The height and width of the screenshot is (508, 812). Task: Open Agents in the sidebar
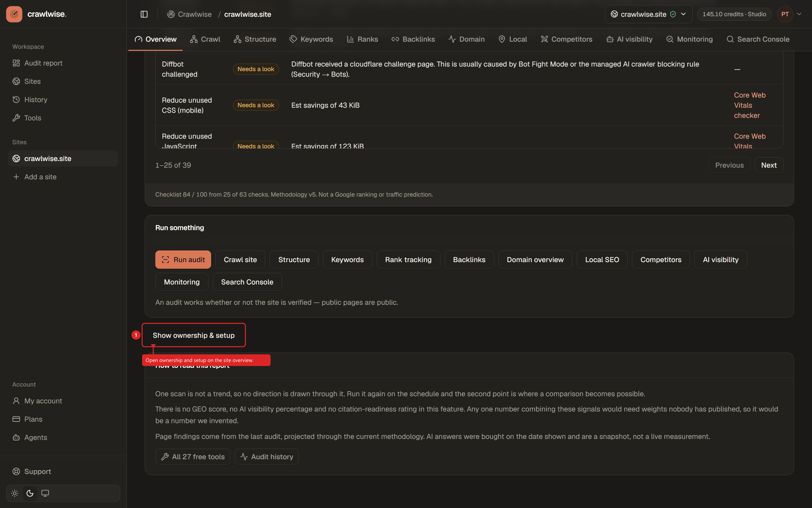click(x=63, y=437)
